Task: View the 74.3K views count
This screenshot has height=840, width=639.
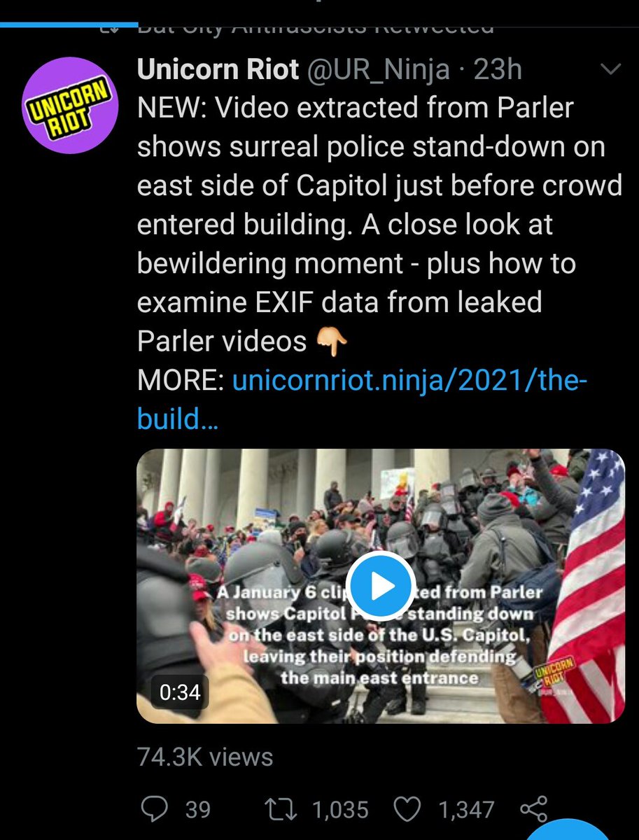Action: click(x=204, y=757)
